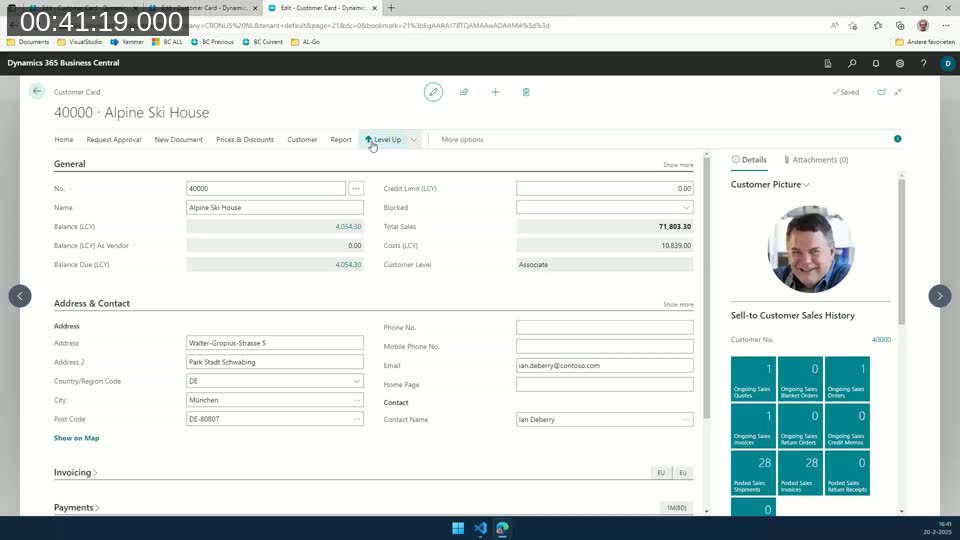The width and height of the screenshot is (960, 540).
Task: Click More options
Action: (x=462, y=140)
